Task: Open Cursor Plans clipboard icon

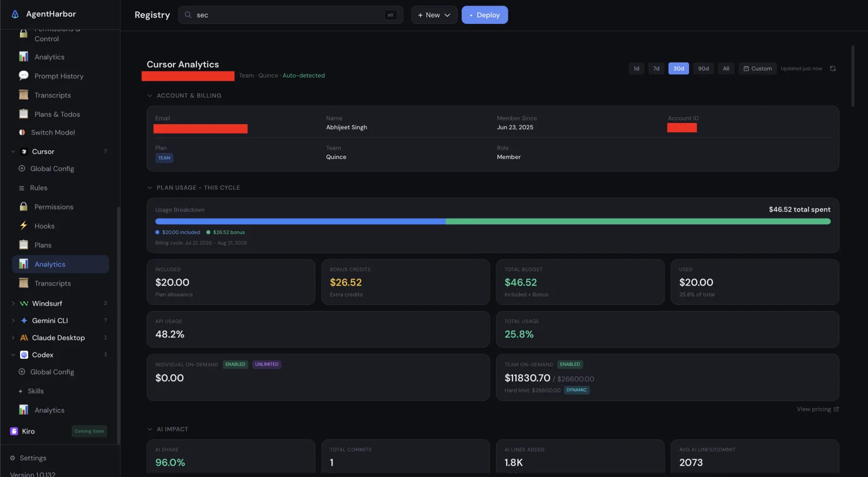Action: tap(23, 245)
